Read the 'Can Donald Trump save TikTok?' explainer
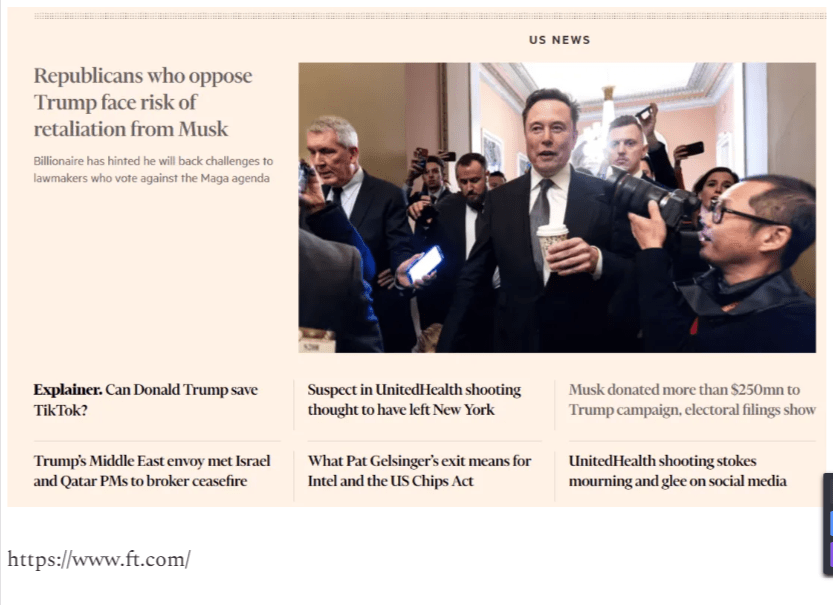This screenshot has width=833, height=605. coord(145,399)
